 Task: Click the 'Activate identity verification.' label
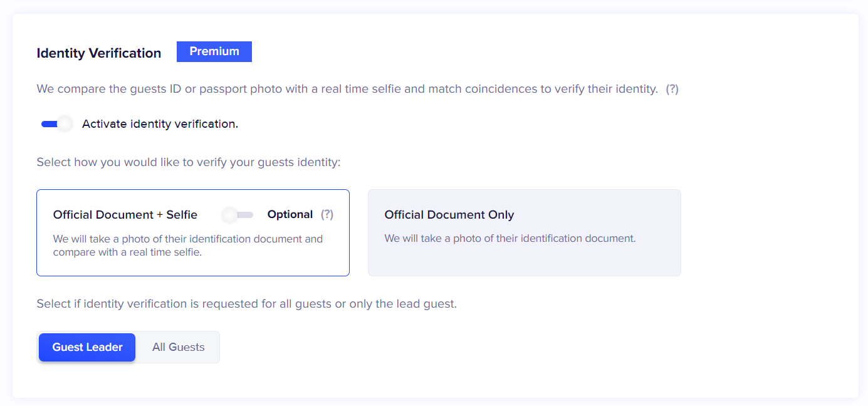(x=160, y=124)
